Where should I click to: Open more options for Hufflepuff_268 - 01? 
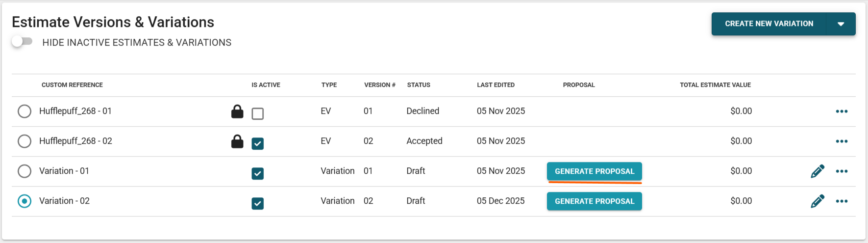pyautogui.click(x=842, y=111)
